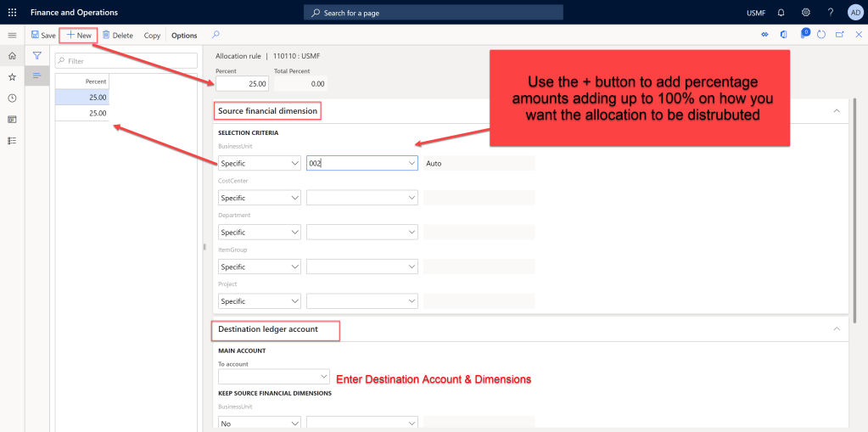The width and height of the screenshot is (868, 432).
Task: Click the refresh page icon
Action: click(x=820, y=35)
